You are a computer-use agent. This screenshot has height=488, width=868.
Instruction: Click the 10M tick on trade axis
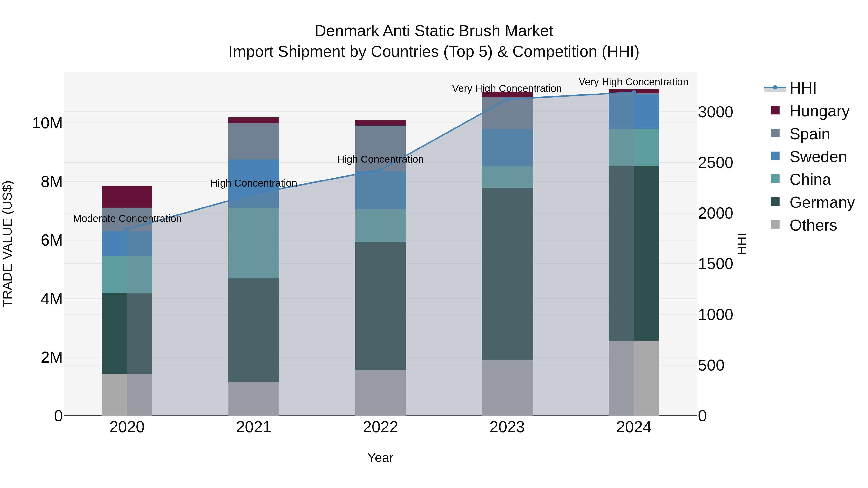(47, 123)
